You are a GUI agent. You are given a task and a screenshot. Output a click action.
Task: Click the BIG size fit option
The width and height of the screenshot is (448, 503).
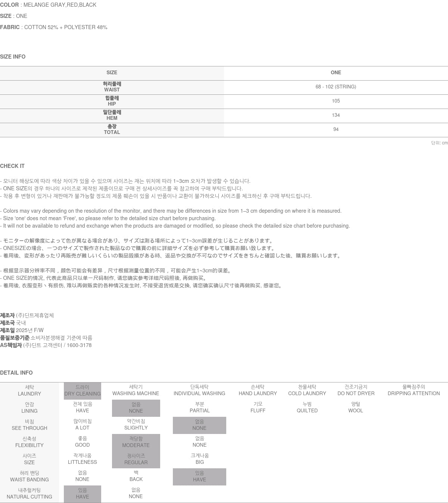pyautogui.click(x=200, y=459)
